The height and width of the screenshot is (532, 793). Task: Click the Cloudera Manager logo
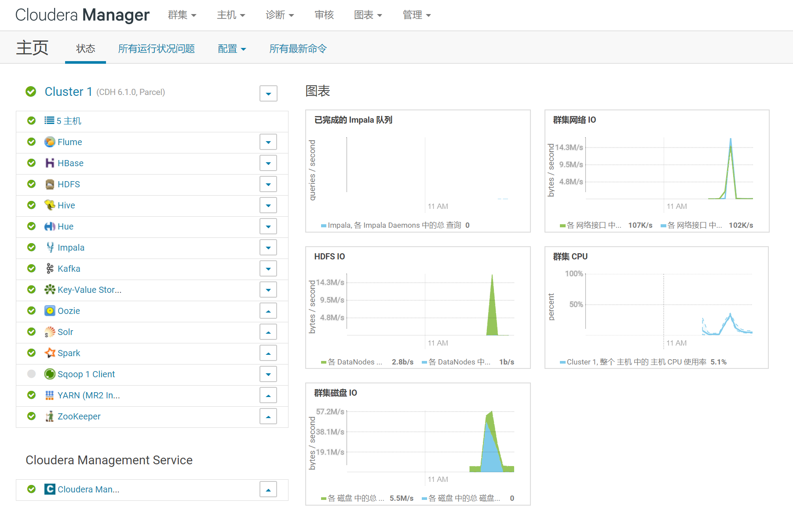click(82, 15)
